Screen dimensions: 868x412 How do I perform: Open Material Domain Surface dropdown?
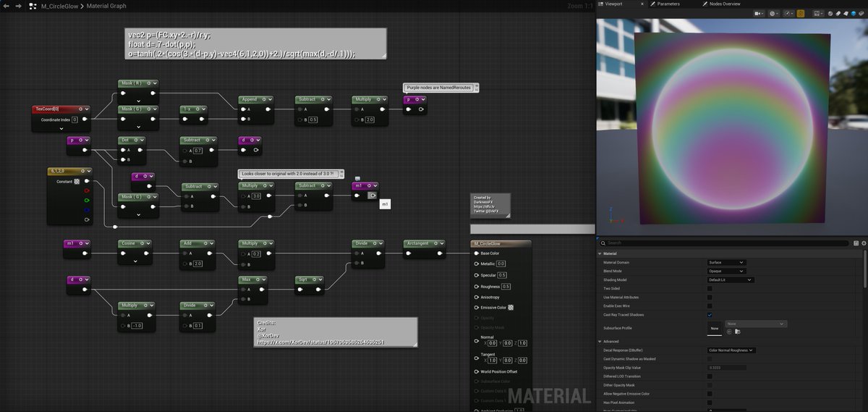click(x=727, y=262)
